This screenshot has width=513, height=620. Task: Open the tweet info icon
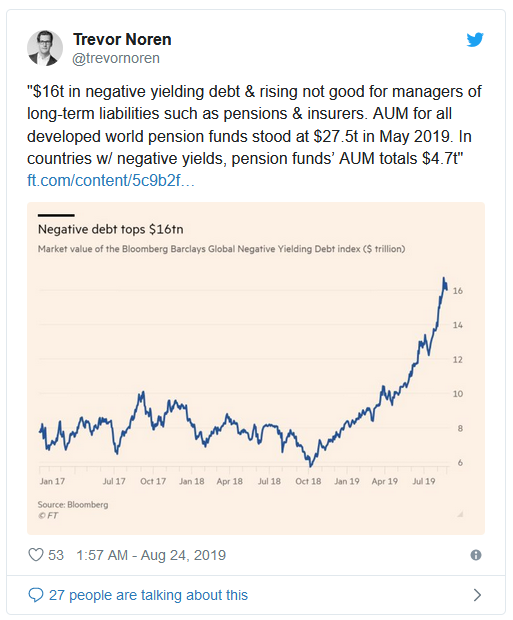pyautogui.click(x=476, y=555)
